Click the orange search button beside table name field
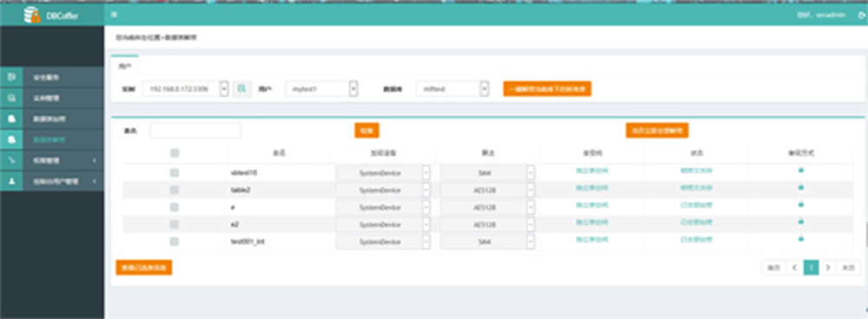Image resolution: width=868 pixels, height=319 pixels. pyautogui.click(x=366, y=131)
